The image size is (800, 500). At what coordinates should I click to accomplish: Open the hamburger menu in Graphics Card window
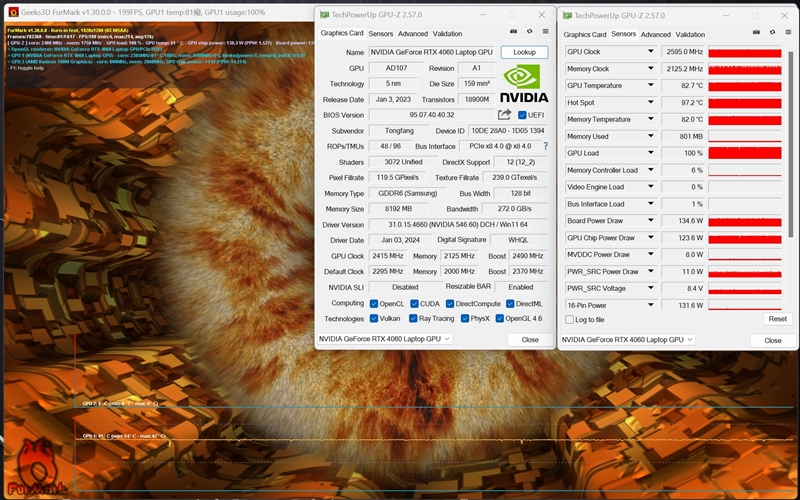tap(545, 32)
